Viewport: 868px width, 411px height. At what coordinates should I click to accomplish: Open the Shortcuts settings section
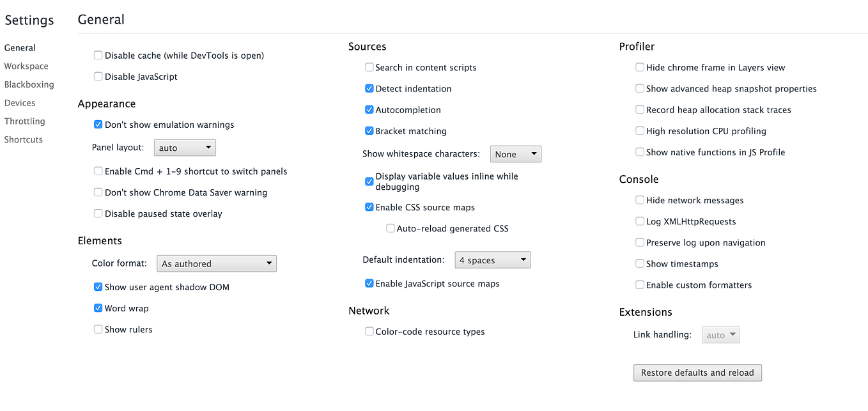23,139
